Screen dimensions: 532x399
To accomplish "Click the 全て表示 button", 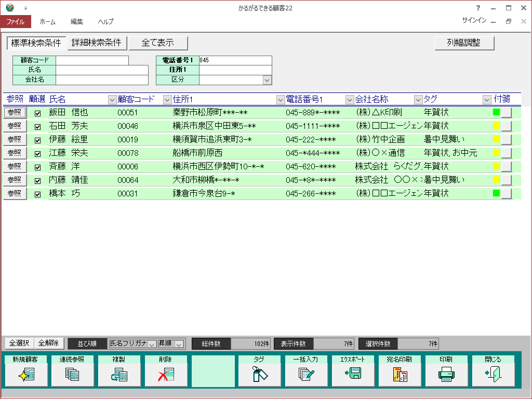I will [x=158, y=43].
